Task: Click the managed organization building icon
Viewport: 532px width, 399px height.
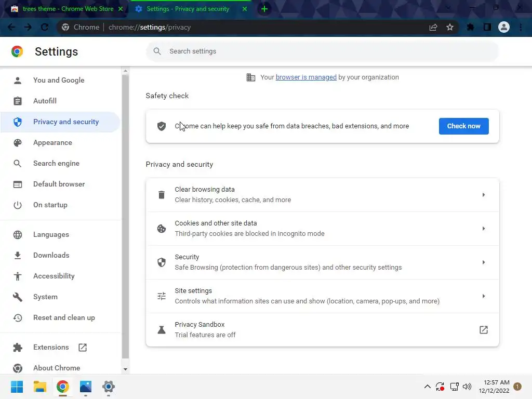Action: pos(251,77)
